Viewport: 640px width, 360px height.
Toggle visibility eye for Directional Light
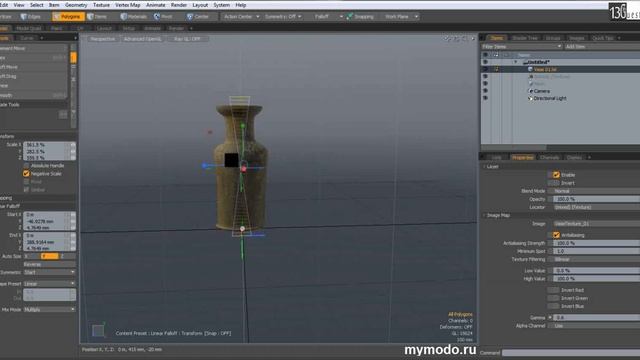click(x=485, y=98)
